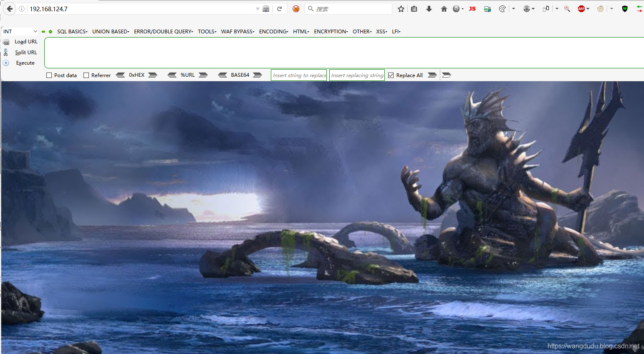
Task: Encode with right arrow after %URL
Action: pyautogui.click(x=203, y=75)
